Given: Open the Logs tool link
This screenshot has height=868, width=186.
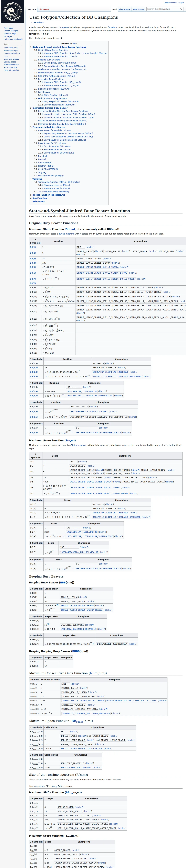Looking at the screenshot, I should click(x=6, y=56).
